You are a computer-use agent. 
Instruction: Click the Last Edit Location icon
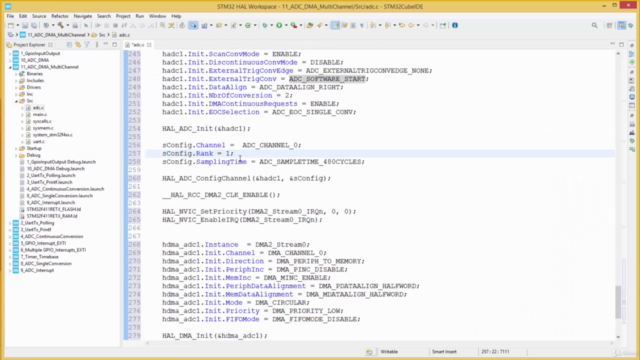[x=402, y=25]
